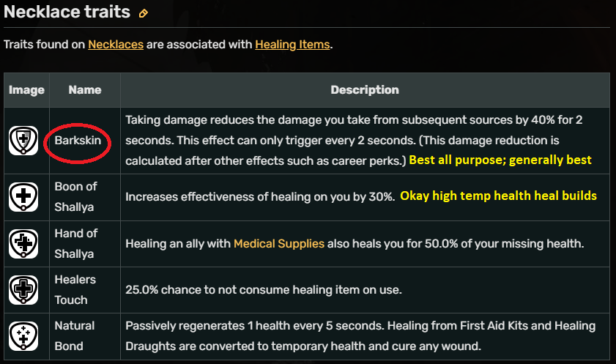Click the Barkskin trait icon
Screen dimensions: 616x364
[x=23, y=140]
